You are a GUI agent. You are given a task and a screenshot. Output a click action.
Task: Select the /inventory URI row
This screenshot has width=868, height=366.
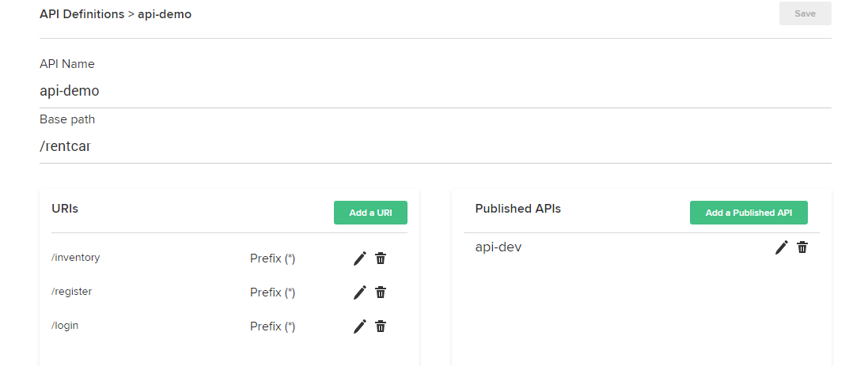pos(76,258)
